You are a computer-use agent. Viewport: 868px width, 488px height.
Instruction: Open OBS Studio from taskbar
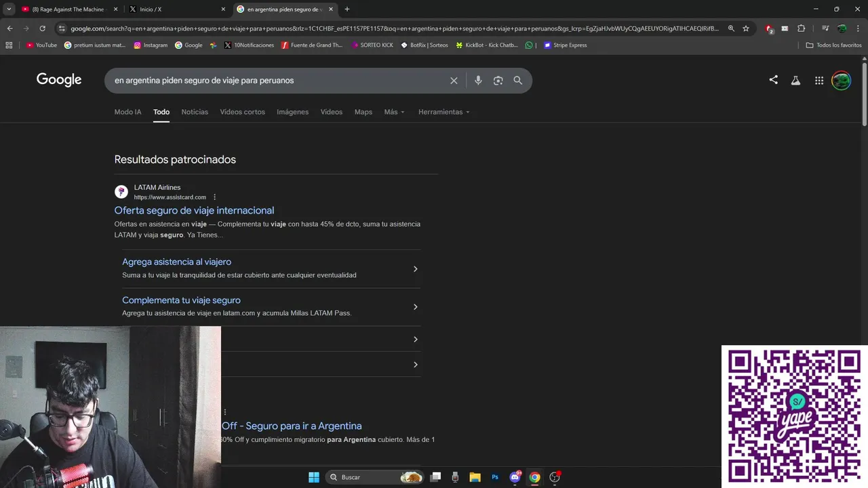tap(555, 477)
